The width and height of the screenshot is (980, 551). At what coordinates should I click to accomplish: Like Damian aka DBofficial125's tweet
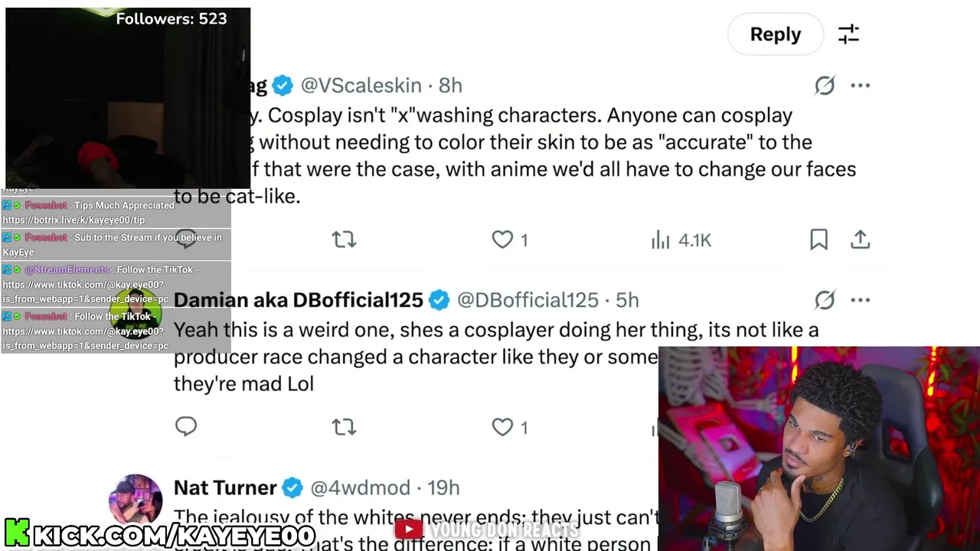pyautogui.click(x=503, y=427)
